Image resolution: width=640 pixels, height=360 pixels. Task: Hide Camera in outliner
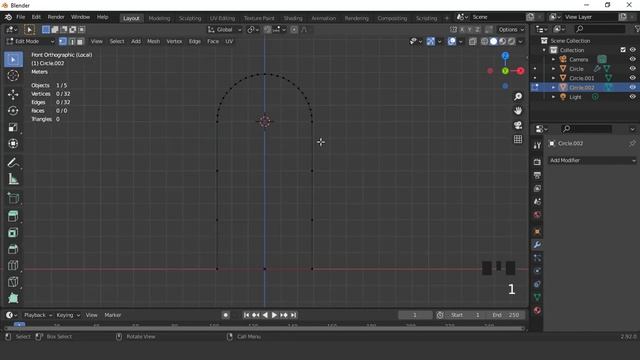tap(632, 59)
